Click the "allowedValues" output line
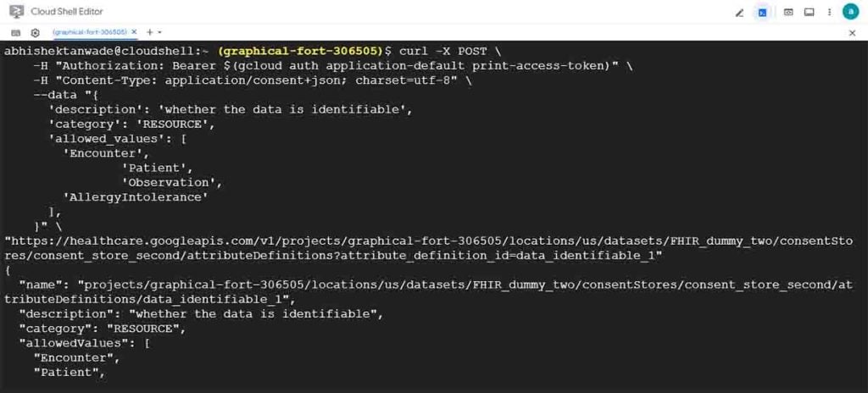The height and width of the screenshot is (393, 868). (85, 343)
